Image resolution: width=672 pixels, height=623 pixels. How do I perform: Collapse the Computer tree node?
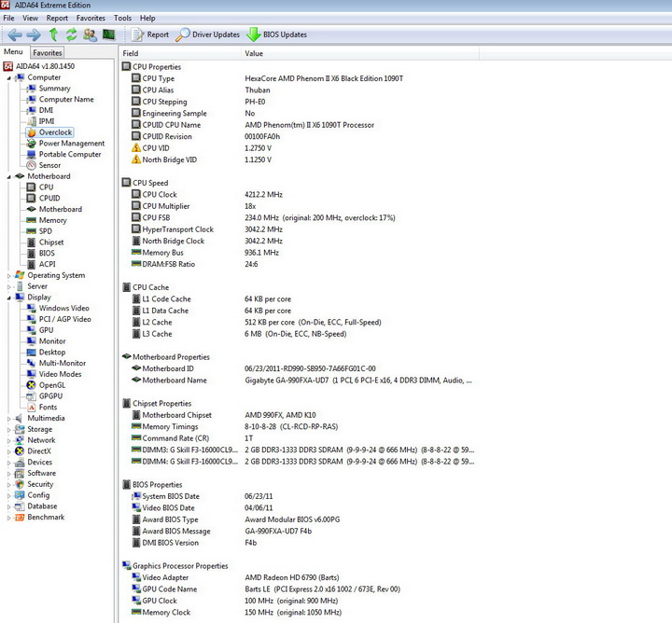pos(8,78)
